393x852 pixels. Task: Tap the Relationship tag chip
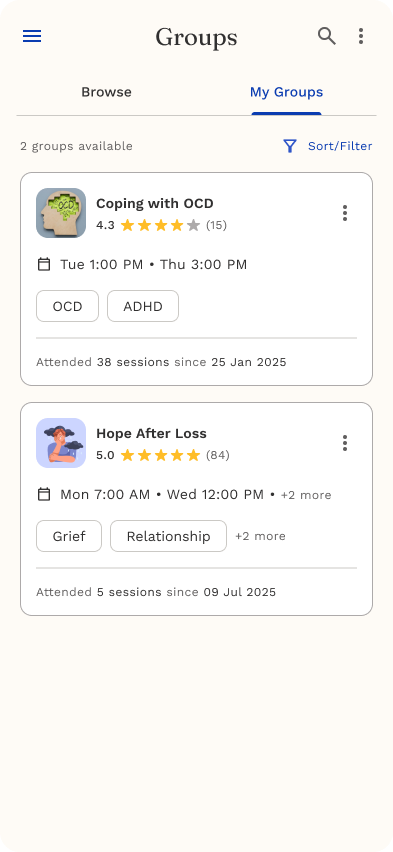169,536
